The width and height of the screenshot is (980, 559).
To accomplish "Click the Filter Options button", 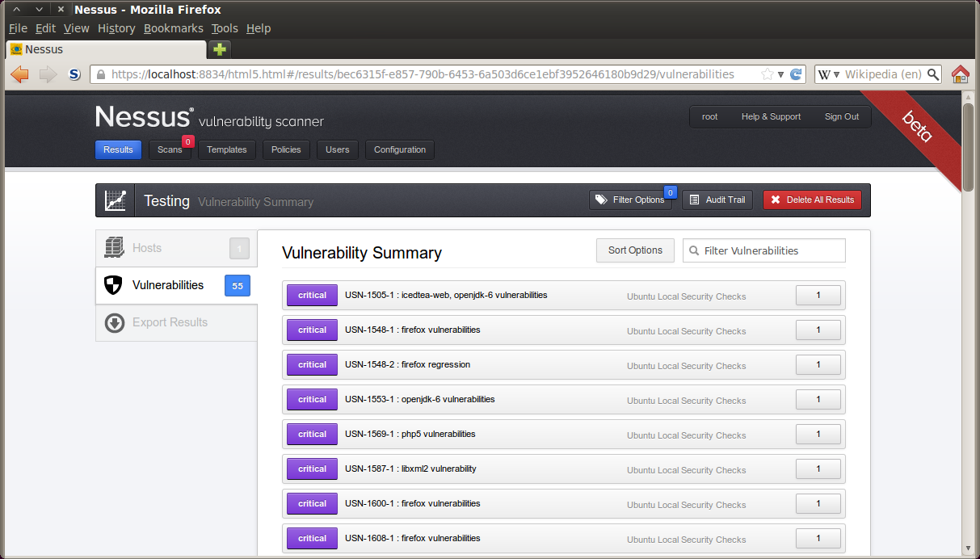I will pyautogui.click(x=630, y=200).
